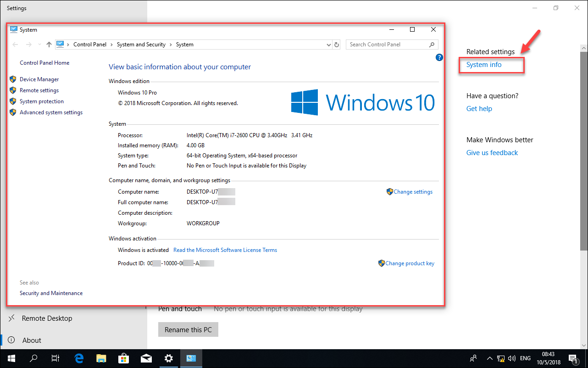Open Security and Maintenance link
This screenshot has width=588, height=368.
(x=51, y=293)
